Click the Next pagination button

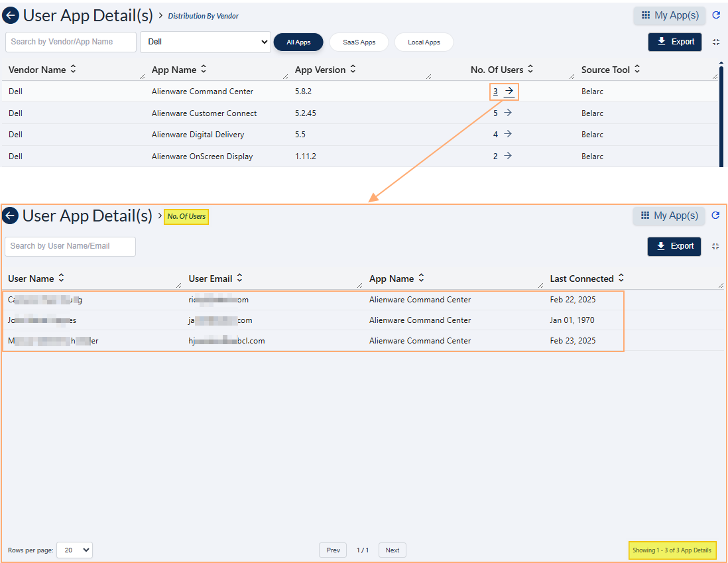tap(392, 550)
